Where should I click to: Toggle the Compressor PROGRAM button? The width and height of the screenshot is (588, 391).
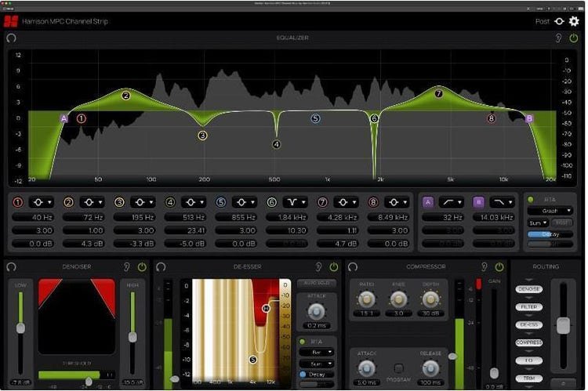point(398,368)
